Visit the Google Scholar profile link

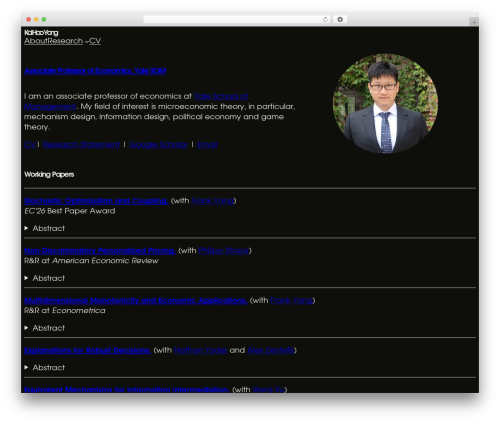pos(158,144)
